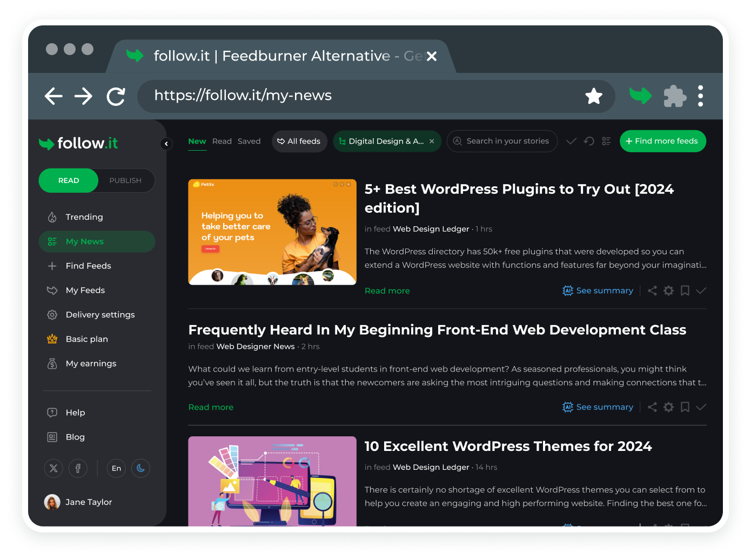Bookmark the WordPress Plugins story
This screenshot has height=560, width=751.
pyautogui.click(x=685, y=291)
